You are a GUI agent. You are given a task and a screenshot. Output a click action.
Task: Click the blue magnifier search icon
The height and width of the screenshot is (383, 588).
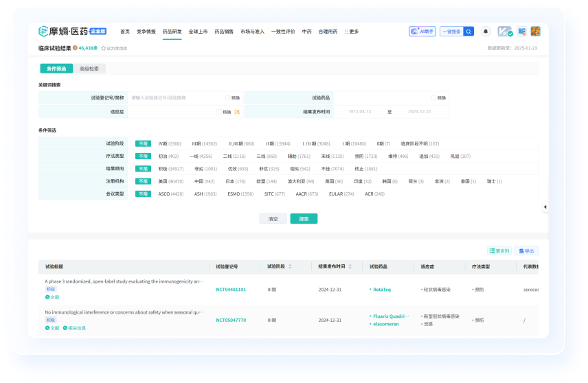click(x=468, y=32)
